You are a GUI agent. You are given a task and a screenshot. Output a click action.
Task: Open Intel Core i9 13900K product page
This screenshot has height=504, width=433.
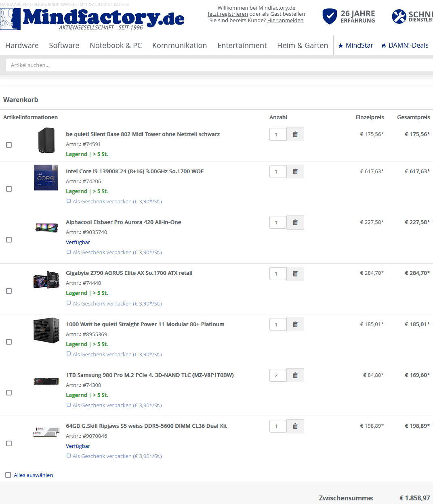coord(135,171)
